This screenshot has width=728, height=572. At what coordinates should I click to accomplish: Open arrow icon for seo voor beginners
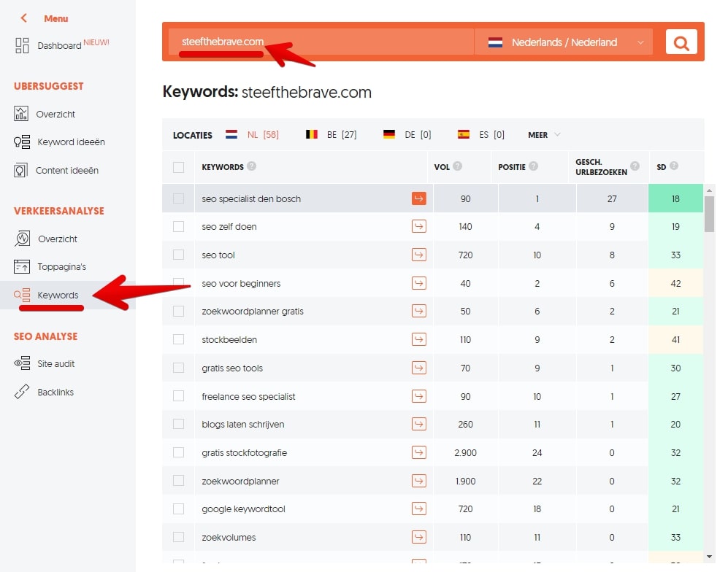click(x=419, y=283)
